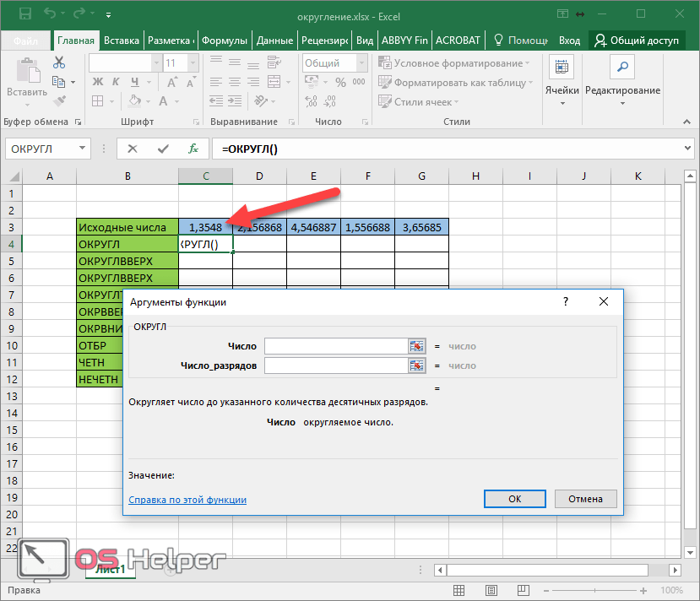700x601 pixels.
Task: Click the Insert Function fx icon
Action: (x=193, y=149)
